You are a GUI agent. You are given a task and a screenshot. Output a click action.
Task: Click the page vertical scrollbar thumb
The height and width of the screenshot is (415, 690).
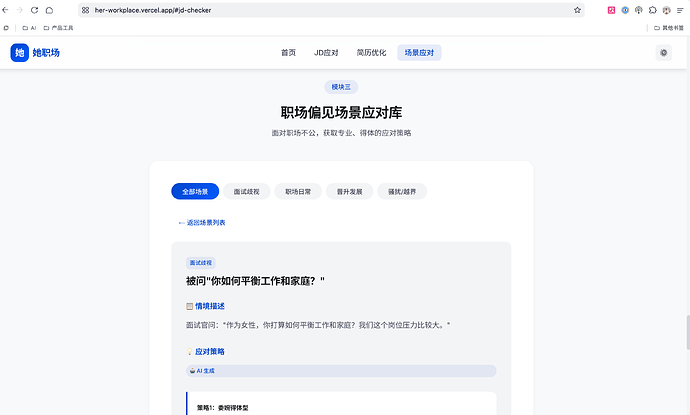point(688,332)
